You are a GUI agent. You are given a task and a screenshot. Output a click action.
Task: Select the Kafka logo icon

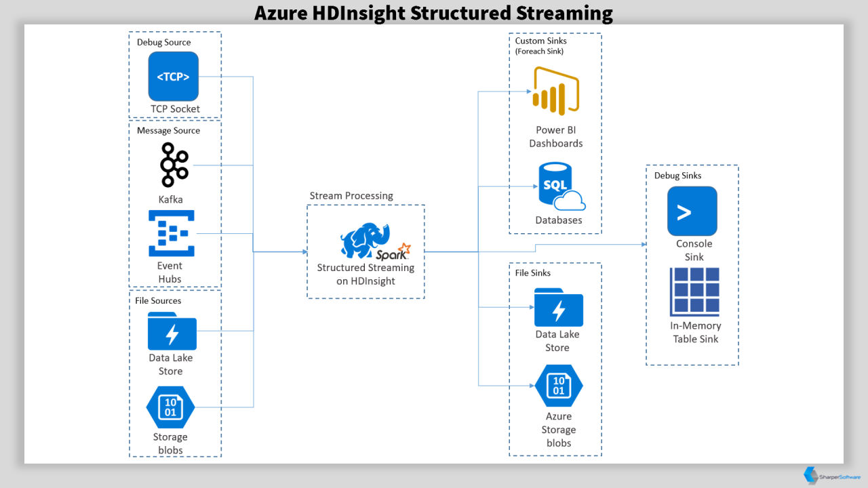174,165
